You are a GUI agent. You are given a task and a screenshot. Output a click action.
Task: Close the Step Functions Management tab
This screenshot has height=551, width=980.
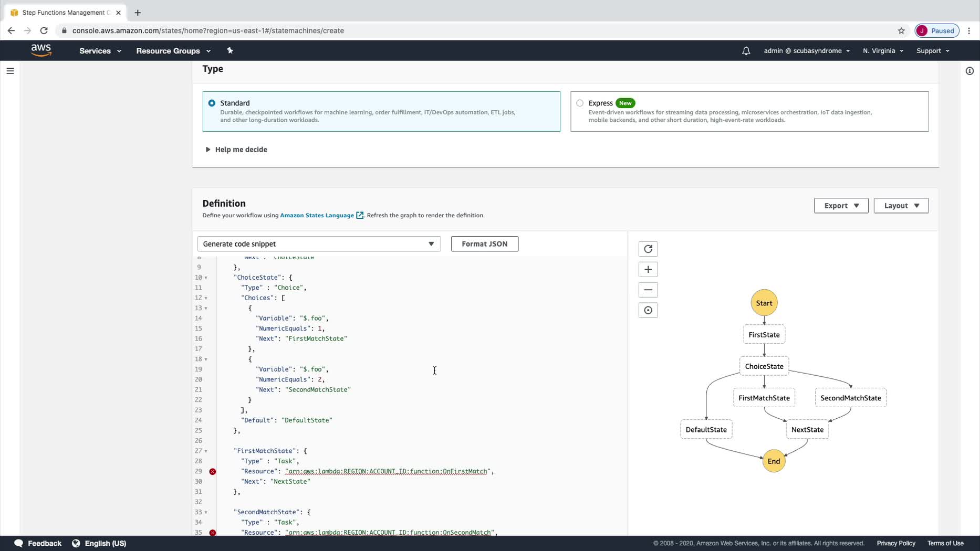point(118,13)
